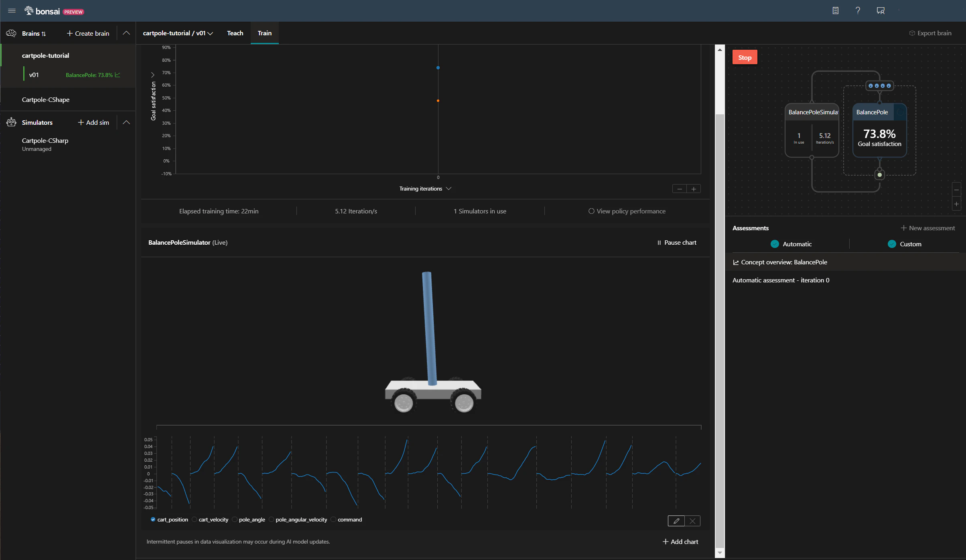This screenshot has height=560, width=966.
Task: Enable the cart_velocity series
Action: (194, 519)
